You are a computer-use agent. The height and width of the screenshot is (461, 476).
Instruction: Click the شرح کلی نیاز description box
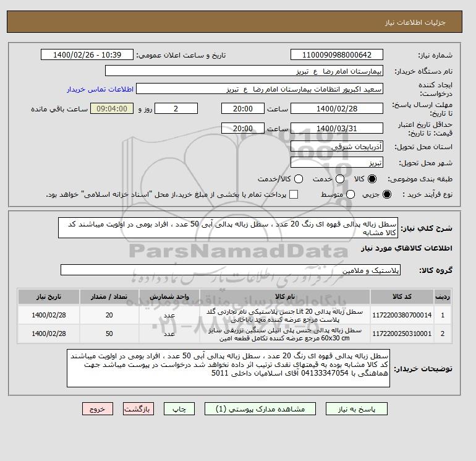(228, 228)
